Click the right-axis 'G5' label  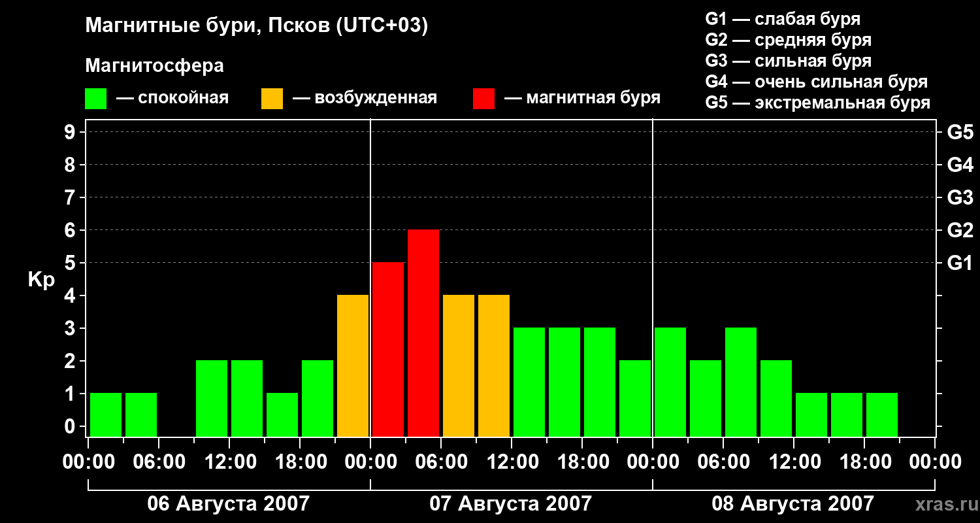(x=960, y=132)
